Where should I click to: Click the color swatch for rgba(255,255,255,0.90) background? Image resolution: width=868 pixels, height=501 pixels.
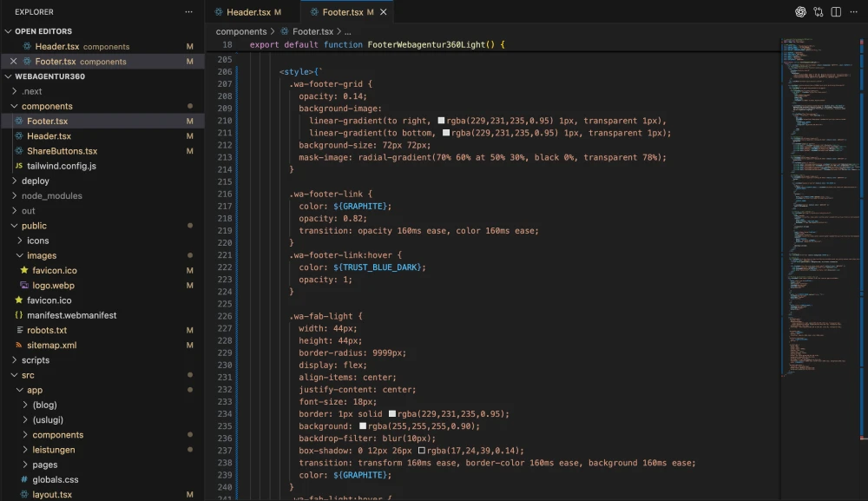pyautogui.click(x=362, y=426)
